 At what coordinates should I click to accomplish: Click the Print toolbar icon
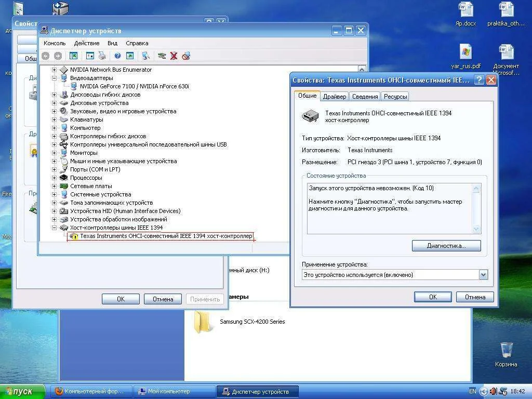102,56
